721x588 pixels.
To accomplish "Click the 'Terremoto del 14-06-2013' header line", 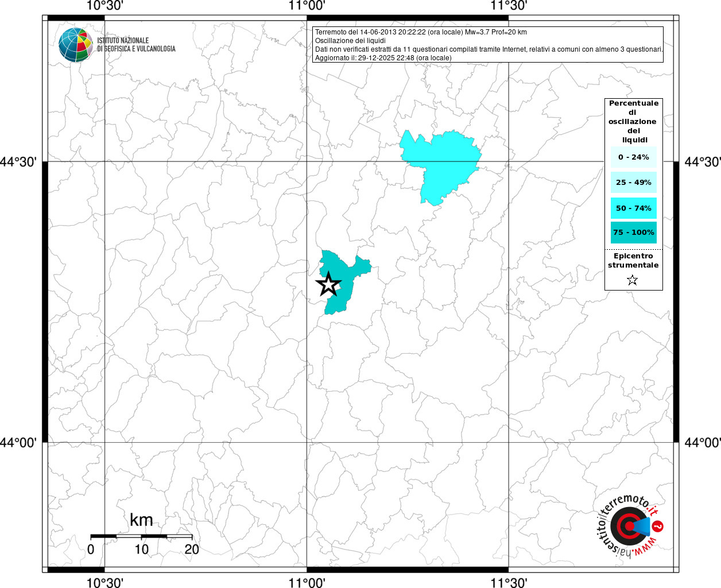I will (x=421, y=32).
